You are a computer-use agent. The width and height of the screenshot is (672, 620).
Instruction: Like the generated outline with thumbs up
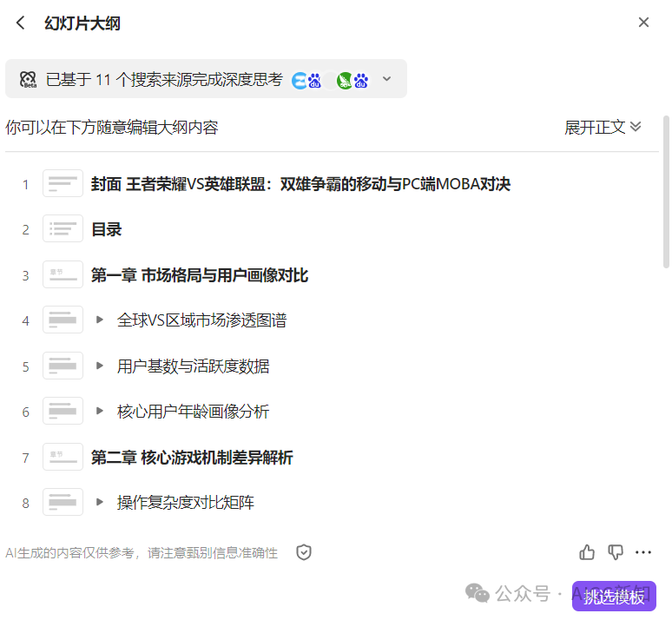pyautogui.click(x=587, y=552)
